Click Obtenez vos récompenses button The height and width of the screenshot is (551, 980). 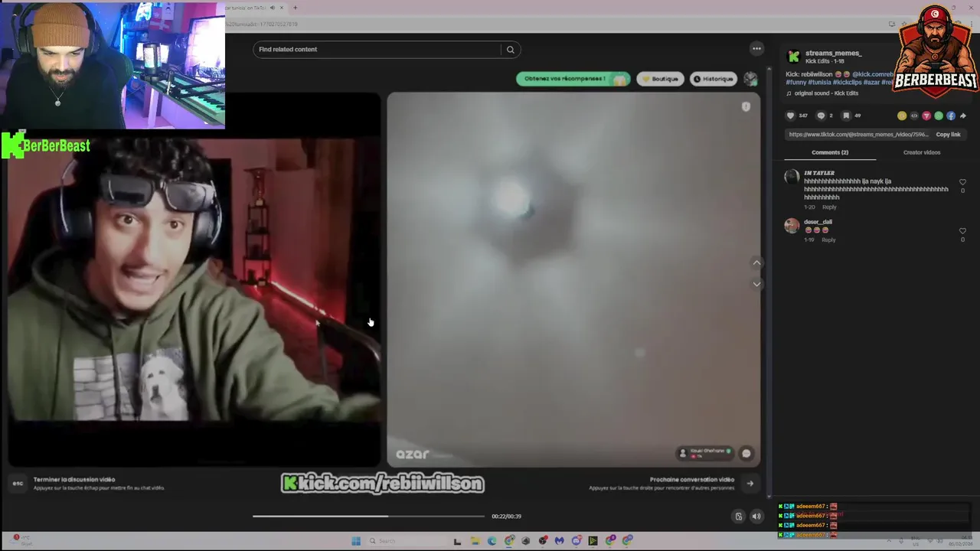[x=573, y=79]
